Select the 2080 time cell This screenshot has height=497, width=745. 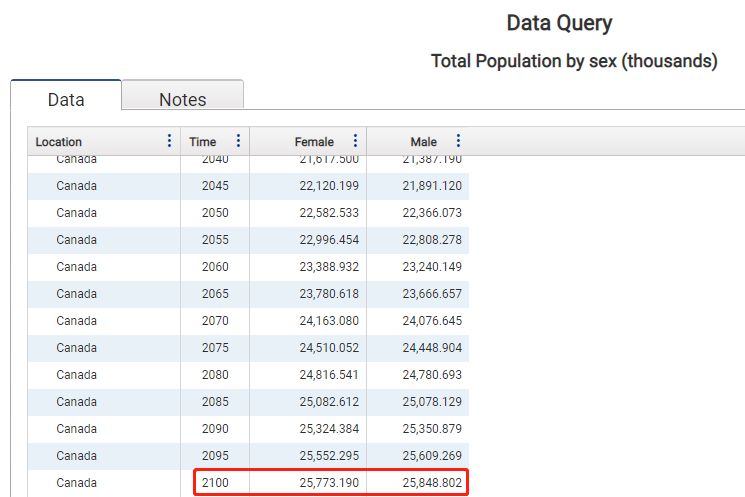pyautogui.click(x=215, y=375)
